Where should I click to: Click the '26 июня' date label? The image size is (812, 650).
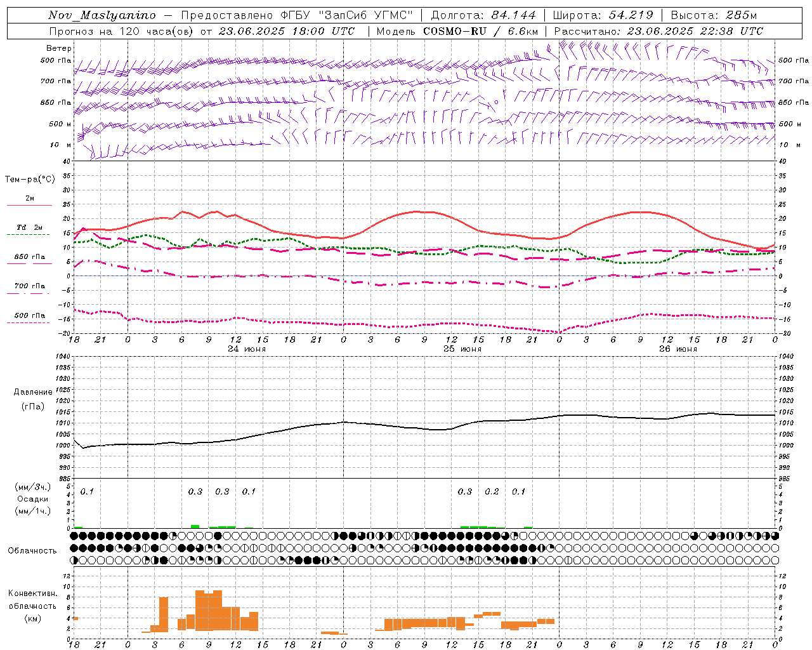(678, 349)
